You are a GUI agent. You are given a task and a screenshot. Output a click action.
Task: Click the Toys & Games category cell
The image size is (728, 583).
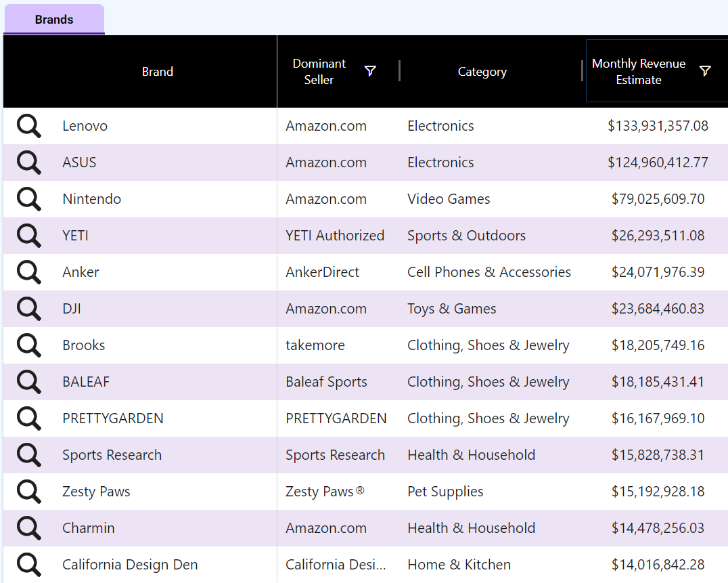click(x=451, y=309)
